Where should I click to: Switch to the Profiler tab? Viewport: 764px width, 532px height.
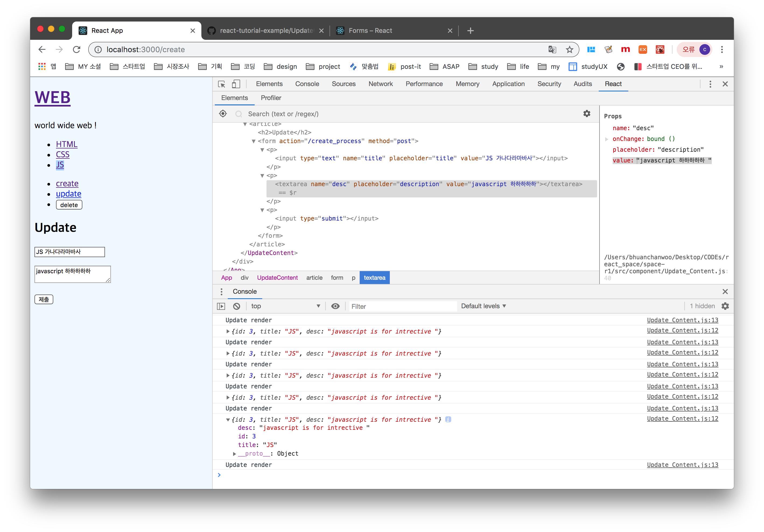pos(271,98)
